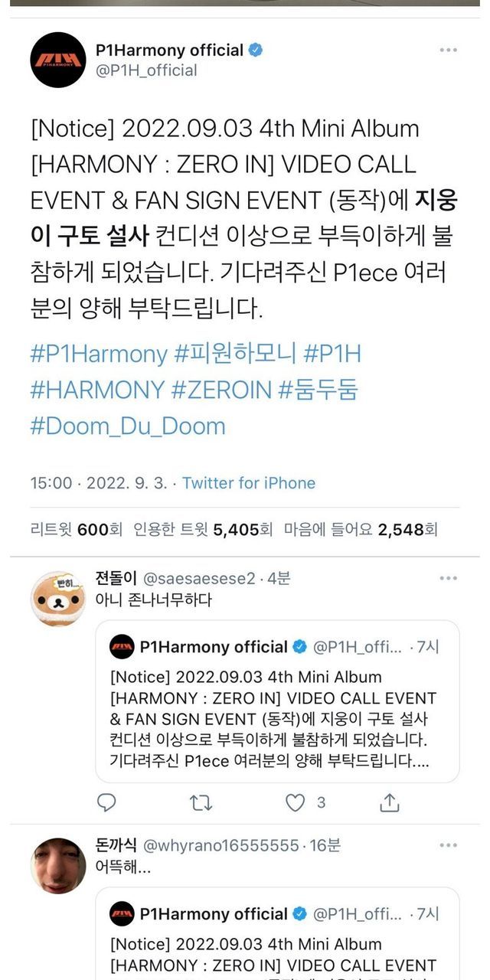Tap the blue verified badge beside P1Harmony official

(x=256, y=51)
